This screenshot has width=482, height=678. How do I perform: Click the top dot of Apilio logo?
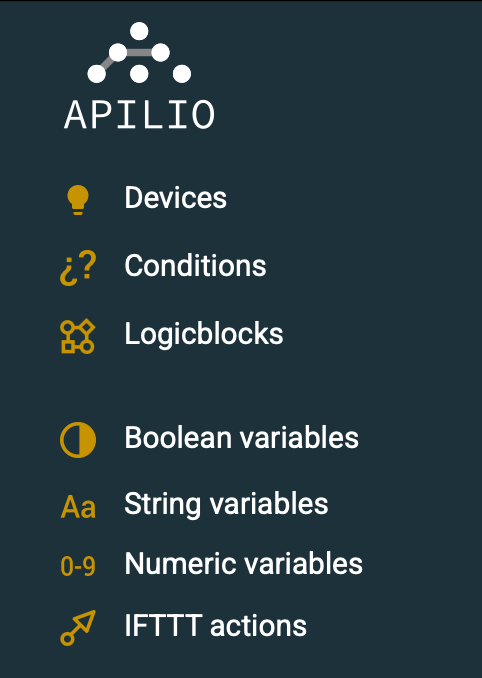click(x=139, y=31)
